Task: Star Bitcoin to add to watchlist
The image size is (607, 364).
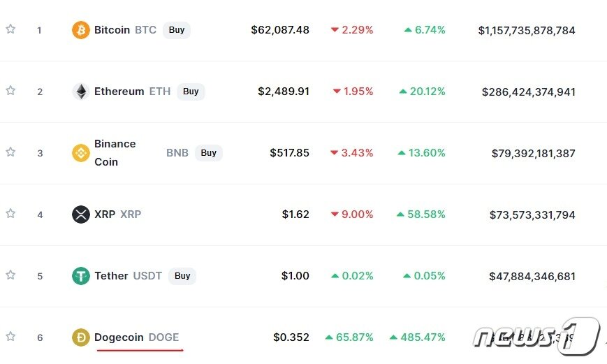Action: coord(10,29)
